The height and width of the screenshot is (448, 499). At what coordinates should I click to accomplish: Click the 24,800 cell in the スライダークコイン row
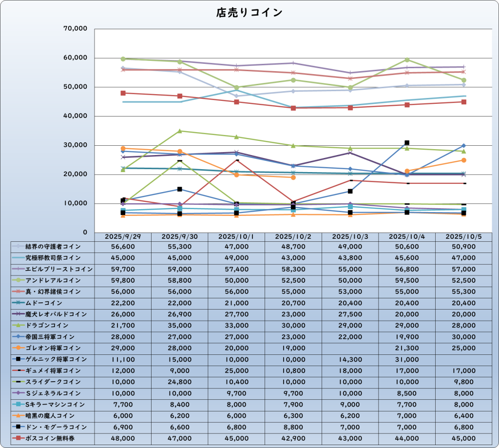pyautogui.click(x=180, y=382)
